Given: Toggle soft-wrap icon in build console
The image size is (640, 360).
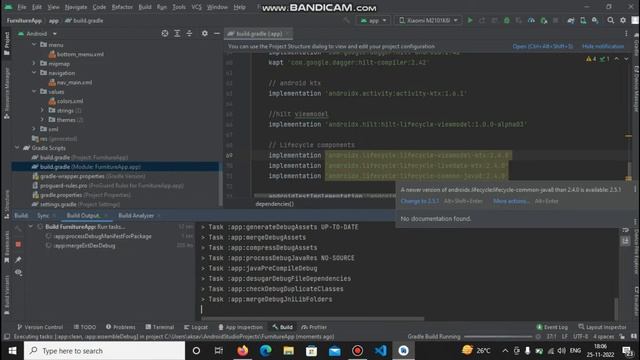Looking at the screenshot, I should [x=625, y=230].
